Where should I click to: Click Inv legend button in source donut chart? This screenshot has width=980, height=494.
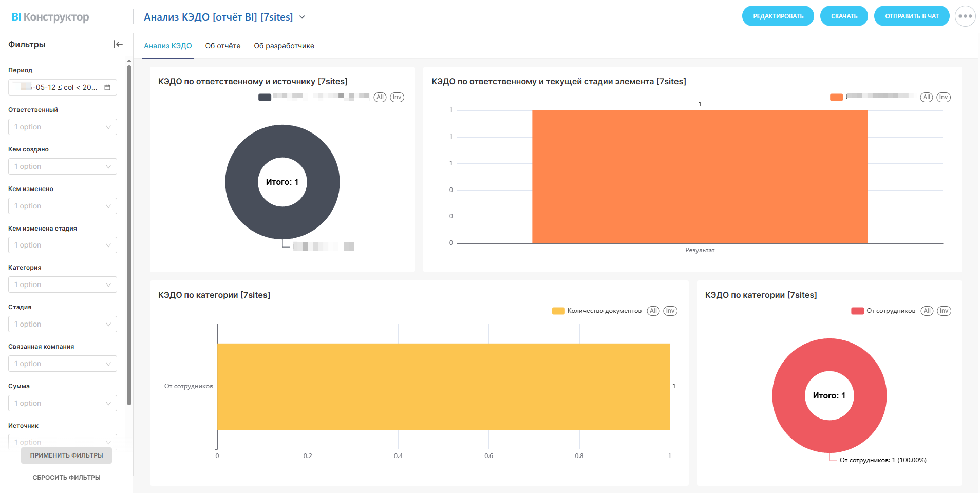pos(397,97)
